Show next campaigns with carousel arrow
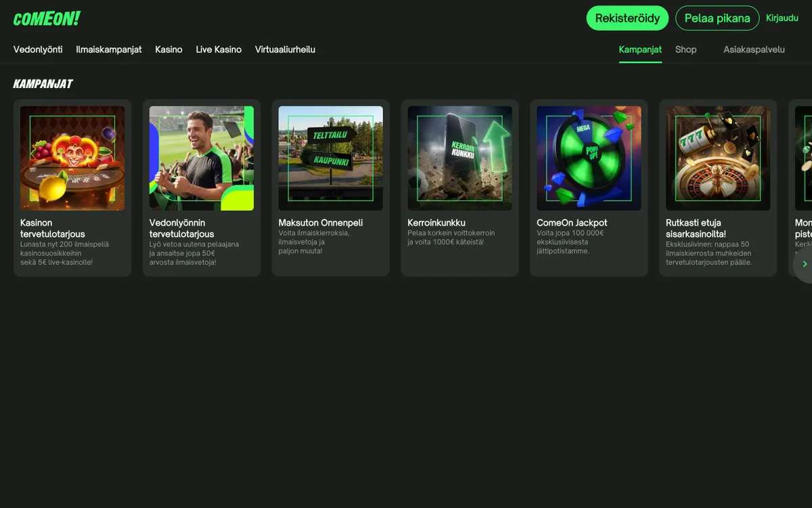812x508 pixels. coord(804,264)
